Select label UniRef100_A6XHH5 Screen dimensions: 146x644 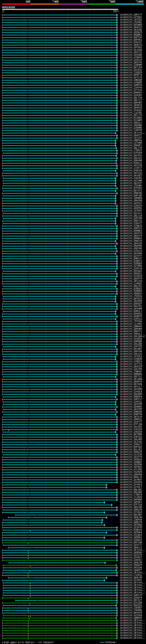[x=131, y=309]
